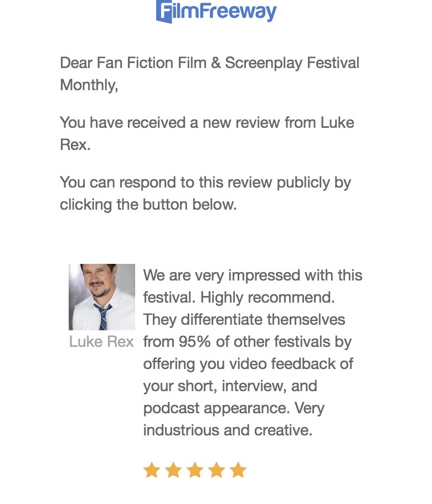Click the 'Dear Fan Fiction Film' greeting line

pyautogui.click(x=209, y=63)
